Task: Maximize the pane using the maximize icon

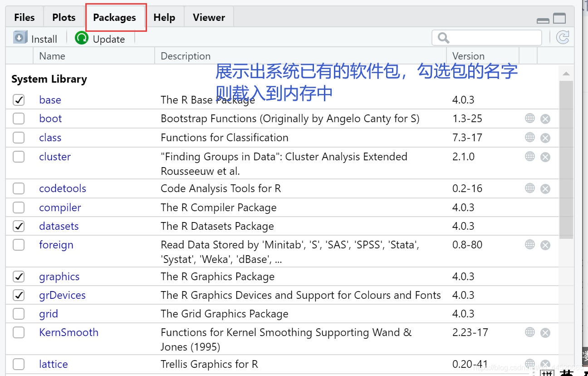Action: click(x=560, y=18)
